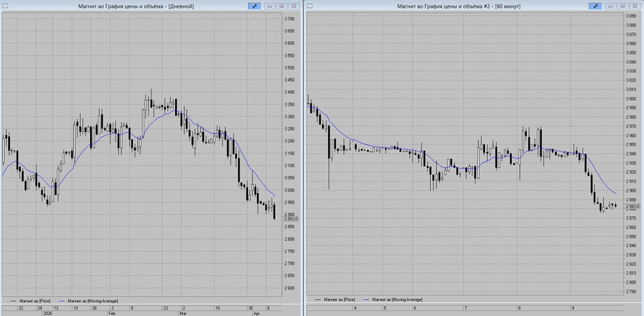Click the 3 700 price label on the daily chart axis

pyautogui.click(x=290, y=19)
